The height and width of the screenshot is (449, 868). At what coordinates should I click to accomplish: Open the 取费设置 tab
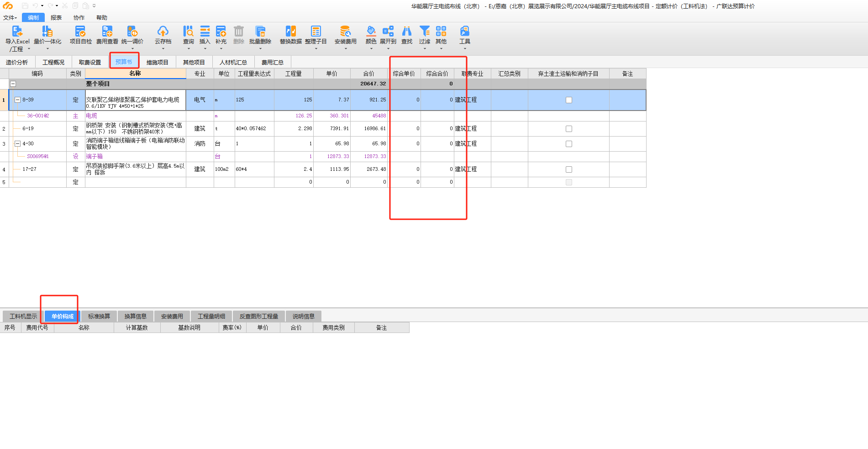pos(90,63)
